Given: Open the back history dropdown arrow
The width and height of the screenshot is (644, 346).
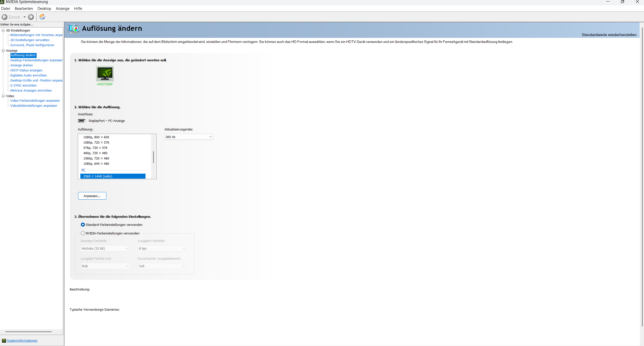Looking at the screenshot, I should click(25, 17).
